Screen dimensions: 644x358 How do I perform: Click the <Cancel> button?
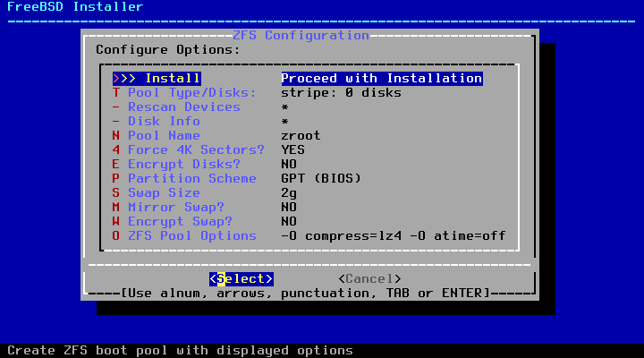coord(369,278)
